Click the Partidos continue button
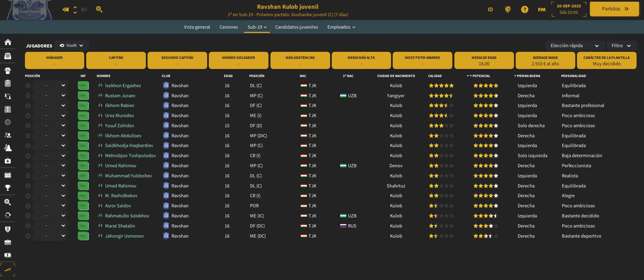 [x=613, y=9]
